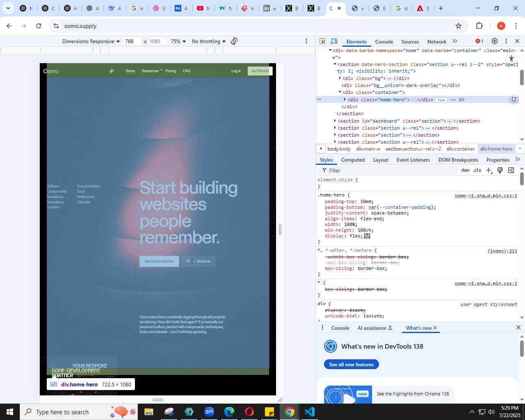Click the viewport width field 768
The image size is (525, 420).
(x=133, y=41)
